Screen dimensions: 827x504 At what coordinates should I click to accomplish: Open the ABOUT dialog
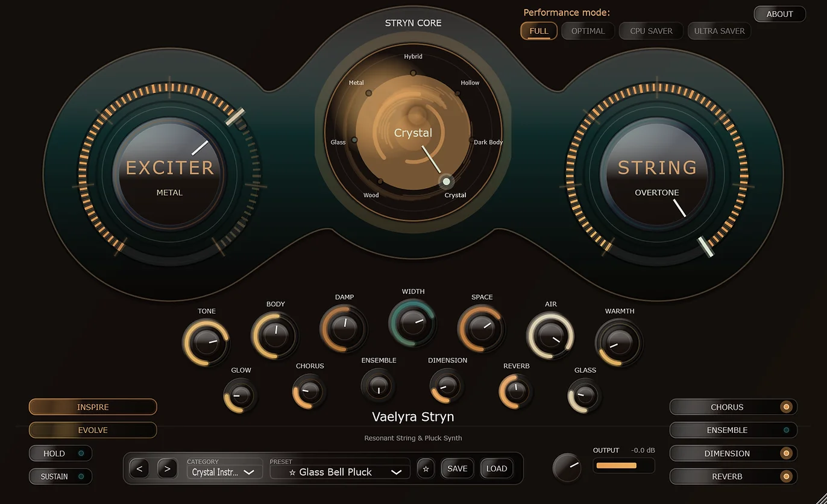click(779, 14)
